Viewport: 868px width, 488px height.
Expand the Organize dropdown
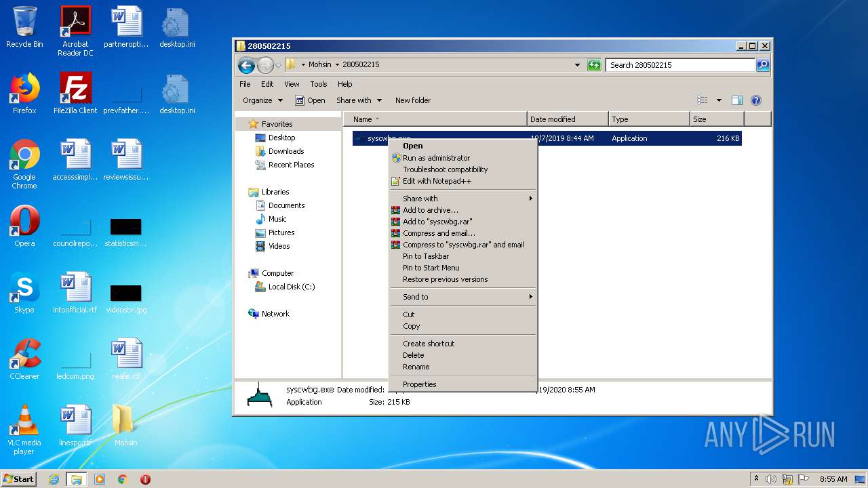tap(263, 100)
